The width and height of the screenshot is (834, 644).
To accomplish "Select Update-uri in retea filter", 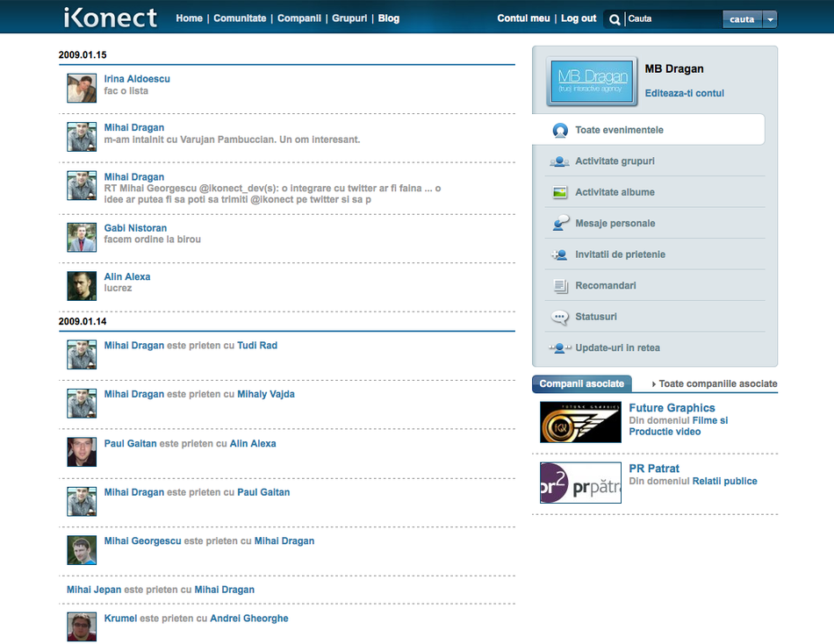I will (617, 347).
